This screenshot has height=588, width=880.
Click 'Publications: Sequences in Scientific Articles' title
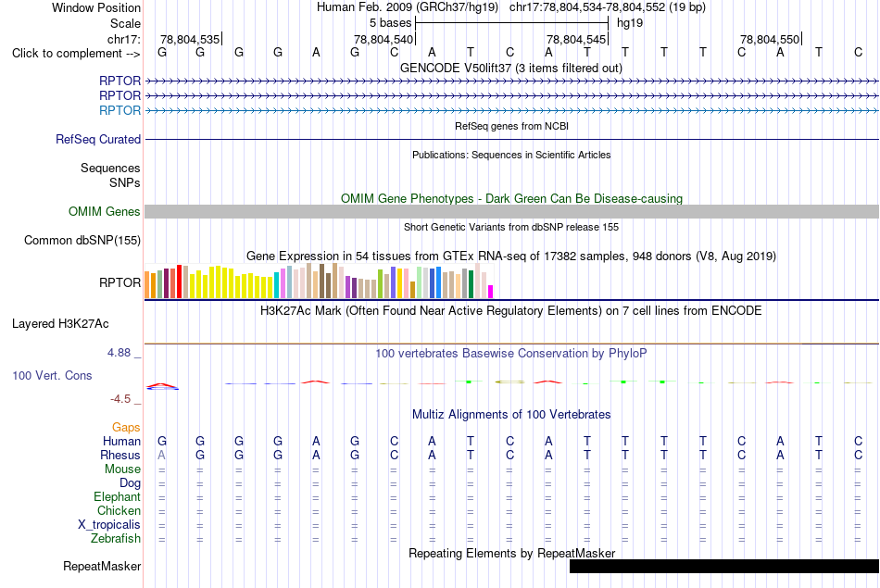point(511,155)
